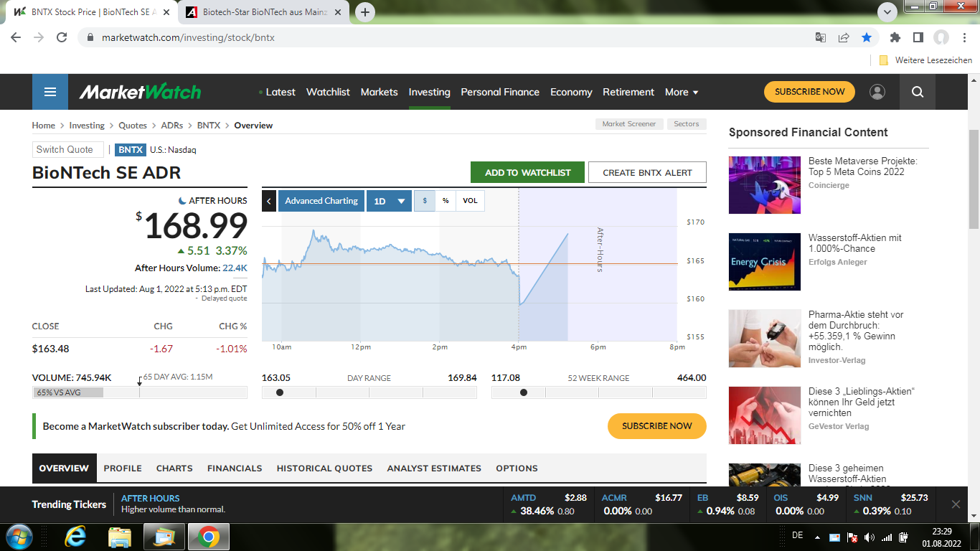This screenshot has width=980, height=551.
Task: Switch to the Historical Quotes tab
Action: (x=324, y=468)
